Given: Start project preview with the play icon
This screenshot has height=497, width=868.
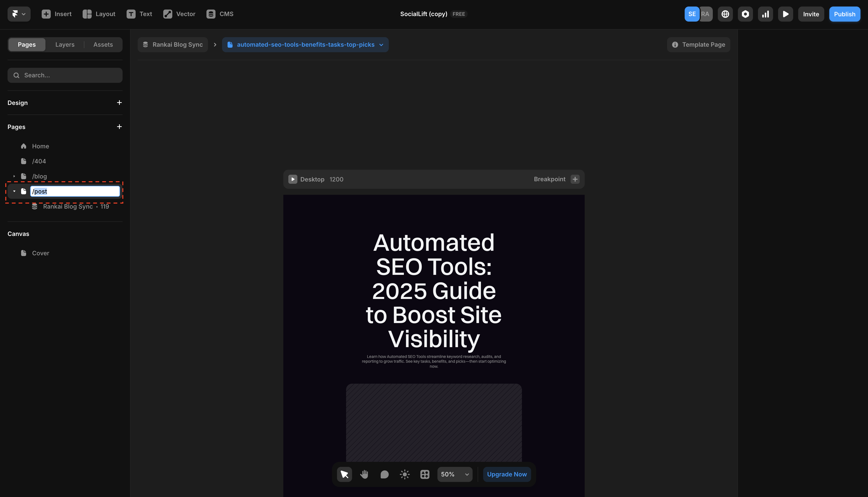Looking at the screenshot, I should pos(785,14).
